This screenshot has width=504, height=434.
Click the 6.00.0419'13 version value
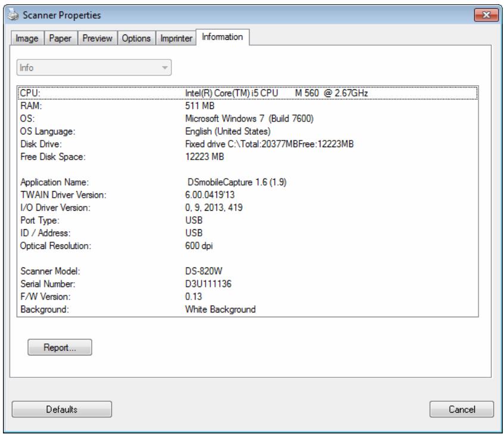[x=210, y=195]
